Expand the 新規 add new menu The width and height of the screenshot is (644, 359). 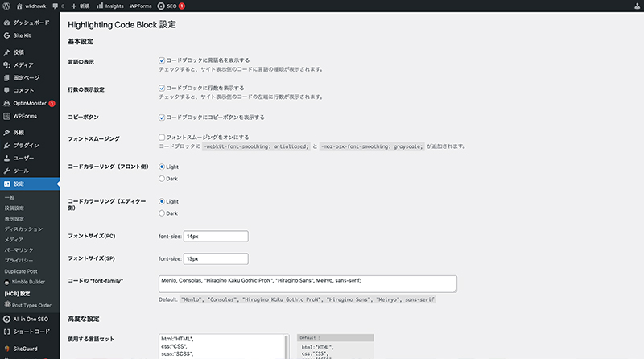pos(79,5)
